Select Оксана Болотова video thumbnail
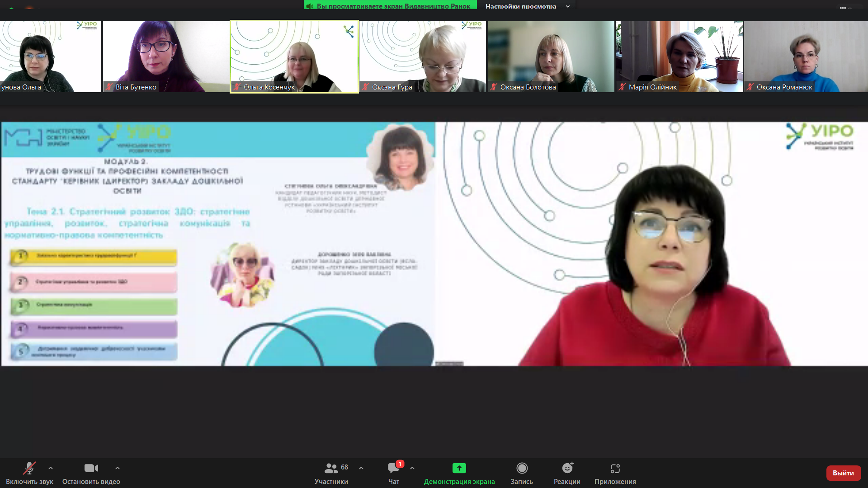868x488 pixels. (551, 56)
